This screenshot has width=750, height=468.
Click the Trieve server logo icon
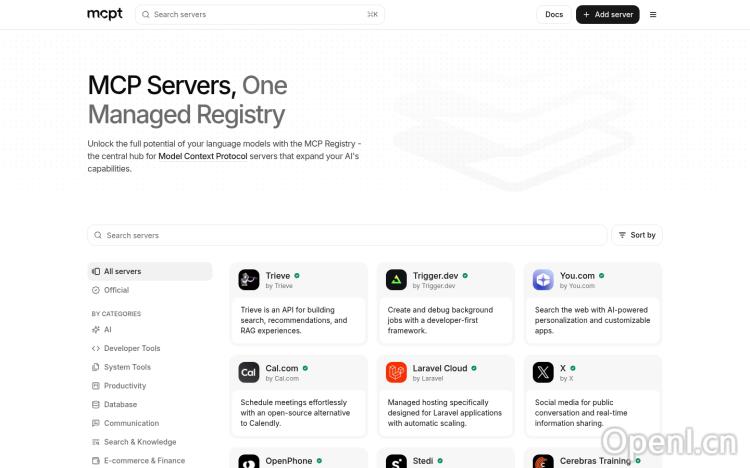[249, 280]
